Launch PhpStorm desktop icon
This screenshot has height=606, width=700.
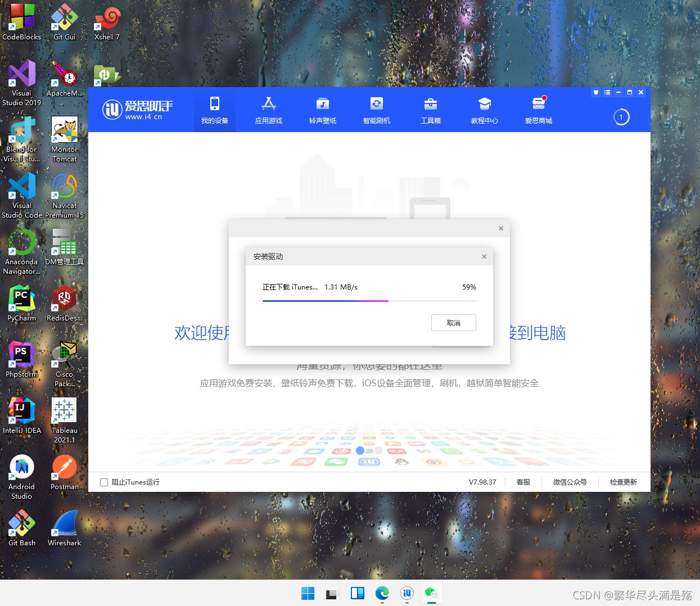21,360
